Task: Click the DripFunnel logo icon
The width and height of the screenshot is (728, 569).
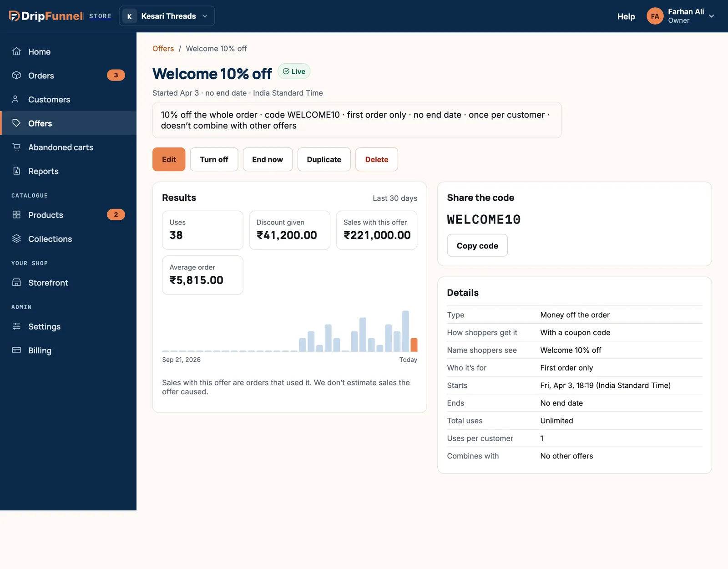Action: (14, 16)
